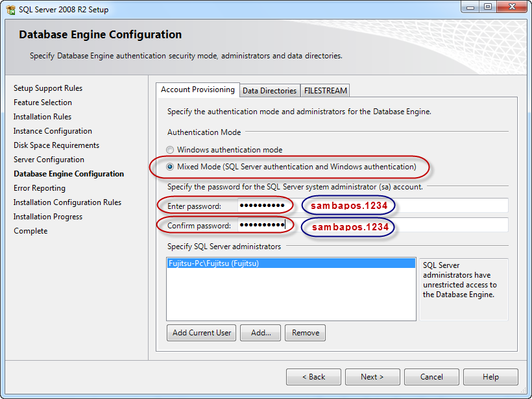
Task: Open the FILESTREAM tab
Action: click(x=325, y=91)
